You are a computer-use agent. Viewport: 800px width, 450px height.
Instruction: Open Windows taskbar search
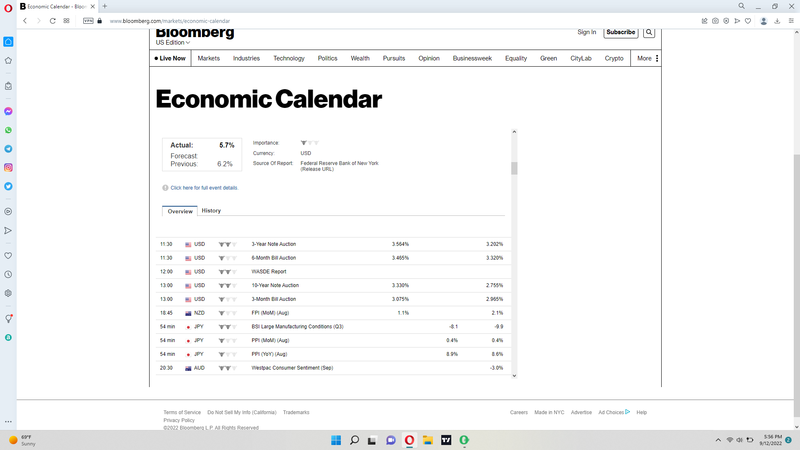tap(354, 440)
